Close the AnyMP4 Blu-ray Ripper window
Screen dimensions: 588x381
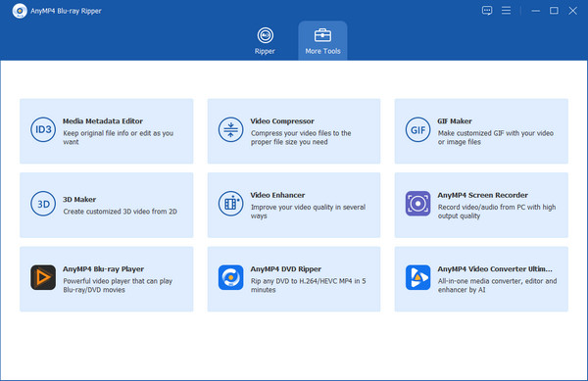(572, 11)
